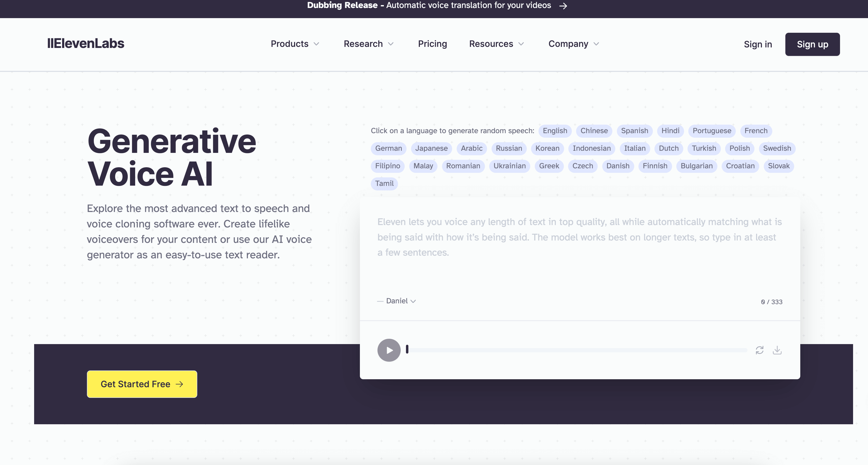This screenshot has height=465, width=868.
Task: Select English to generate random speech
Action: (555, 131)
